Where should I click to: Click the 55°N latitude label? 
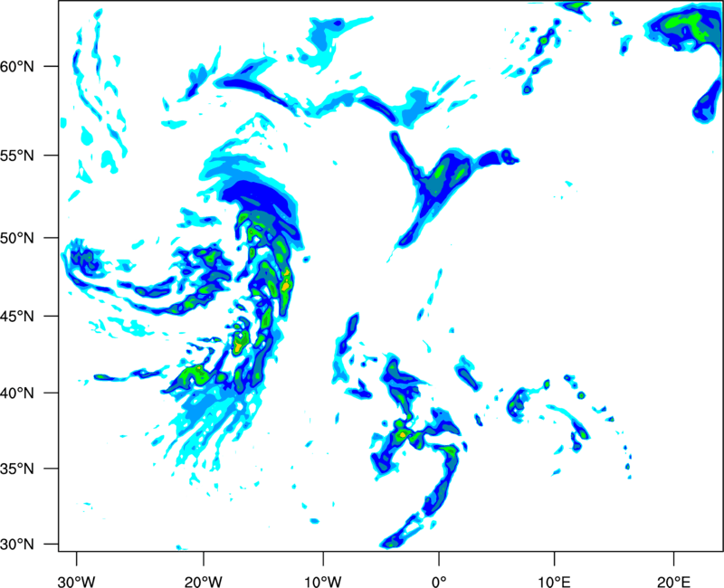point(17,156)
